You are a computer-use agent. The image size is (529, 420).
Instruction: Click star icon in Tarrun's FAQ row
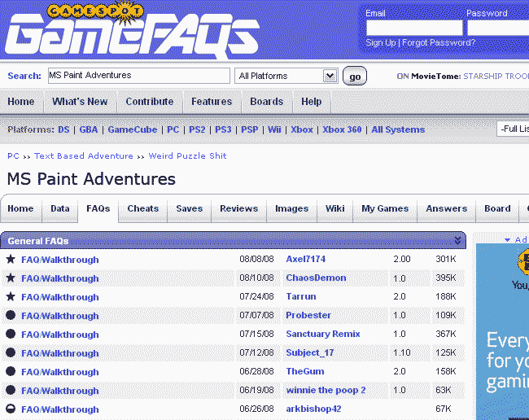11,297
